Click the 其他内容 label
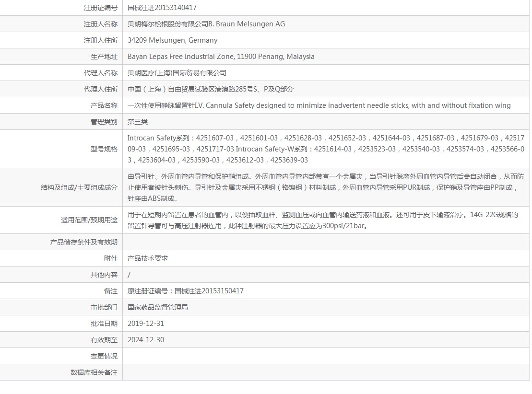Image resolution: width=532 pixels, height=394 pixels. (104, 274)
